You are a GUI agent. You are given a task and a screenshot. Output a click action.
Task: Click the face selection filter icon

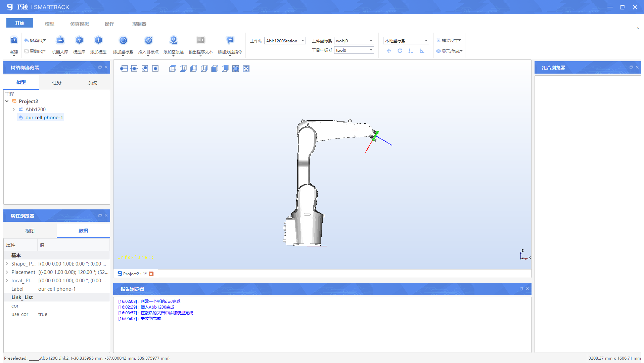pyautogui.click(x=145, y=69)
